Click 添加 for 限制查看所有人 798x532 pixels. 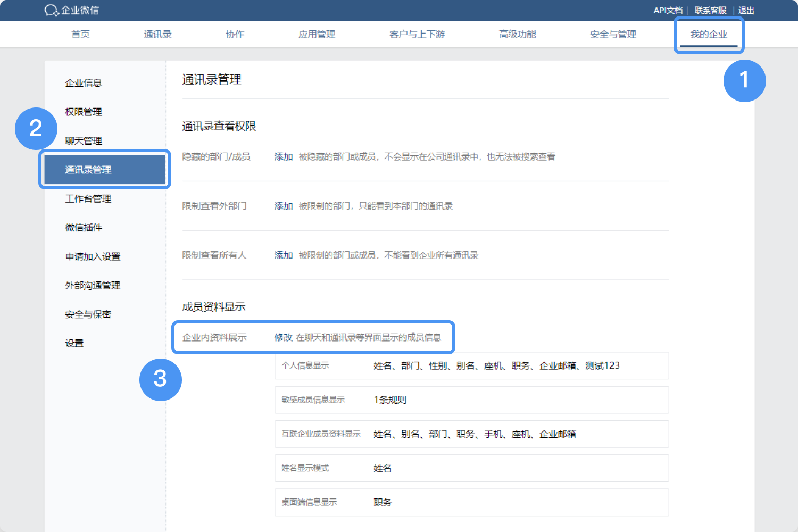pos(284,255)
